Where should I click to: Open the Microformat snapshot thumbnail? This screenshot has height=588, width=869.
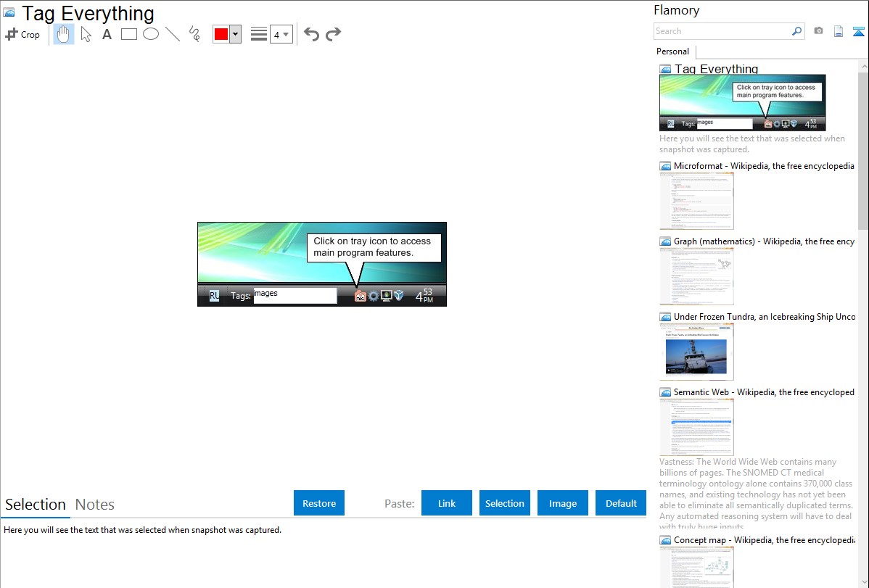(x=696, y=201)
